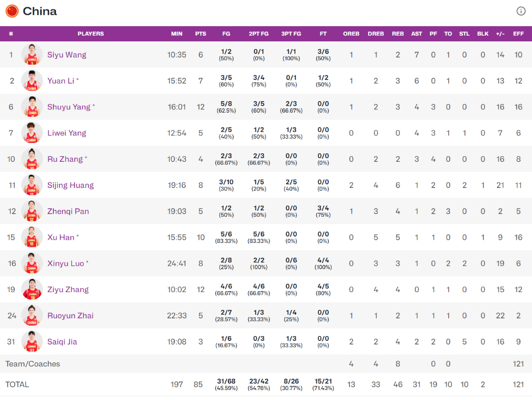Click the FT column header

(324, 34)
